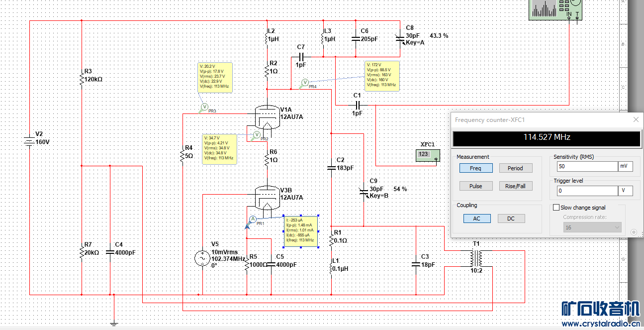644x330 pixels.
Task: Open Trigger level V unit selector
Action: coord(626,191)
